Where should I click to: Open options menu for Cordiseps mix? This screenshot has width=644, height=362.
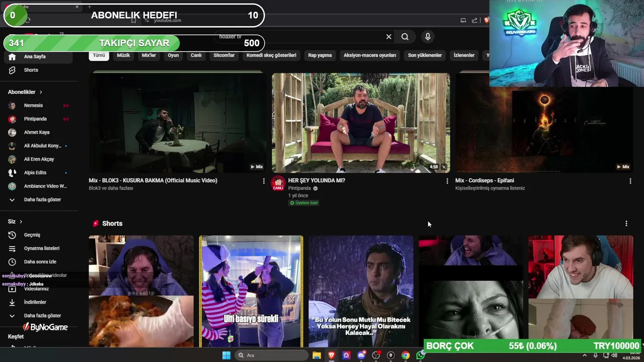[x=630, y=181]
